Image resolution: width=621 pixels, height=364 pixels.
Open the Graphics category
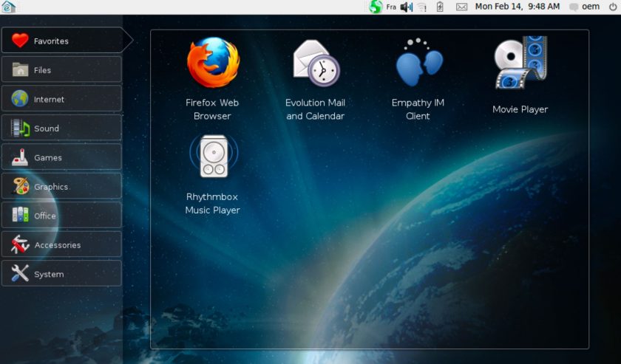pyautogui.click(x=61, y=186)
